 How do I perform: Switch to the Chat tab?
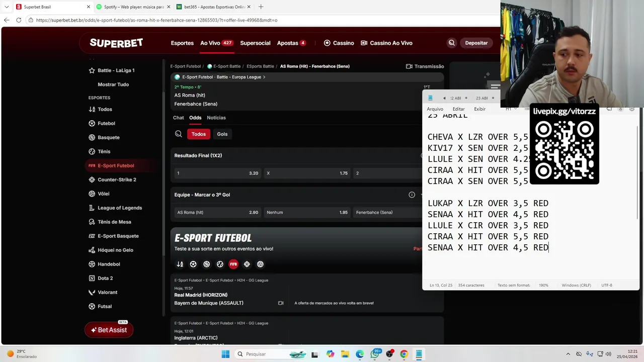179,118
